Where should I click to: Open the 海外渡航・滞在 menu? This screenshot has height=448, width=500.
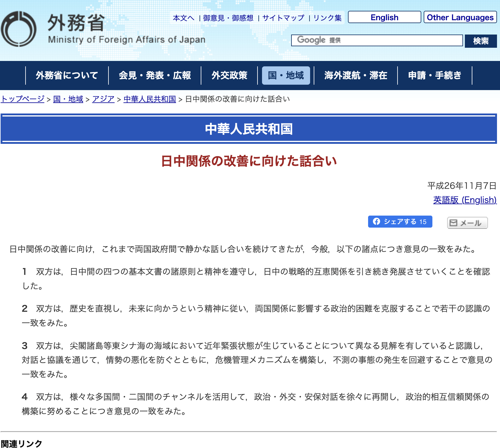coord(355,75)
